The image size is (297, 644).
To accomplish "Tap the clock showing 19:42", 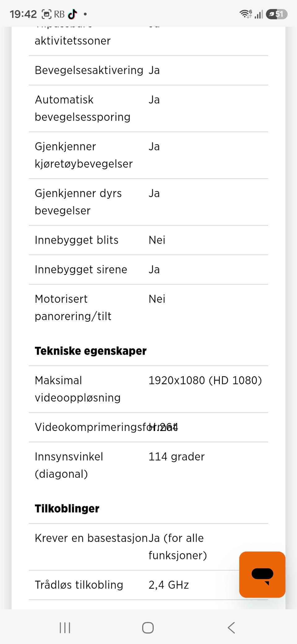I will 23,14.
